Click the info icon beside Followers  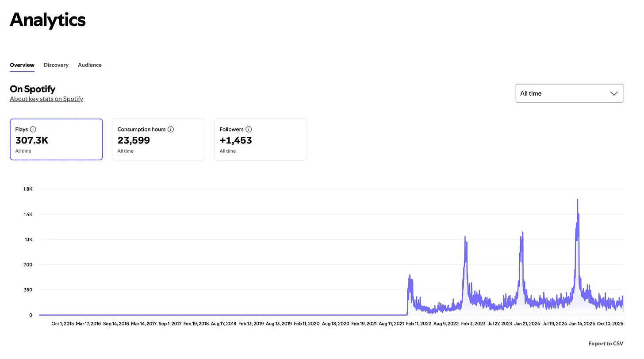point(249,130)
